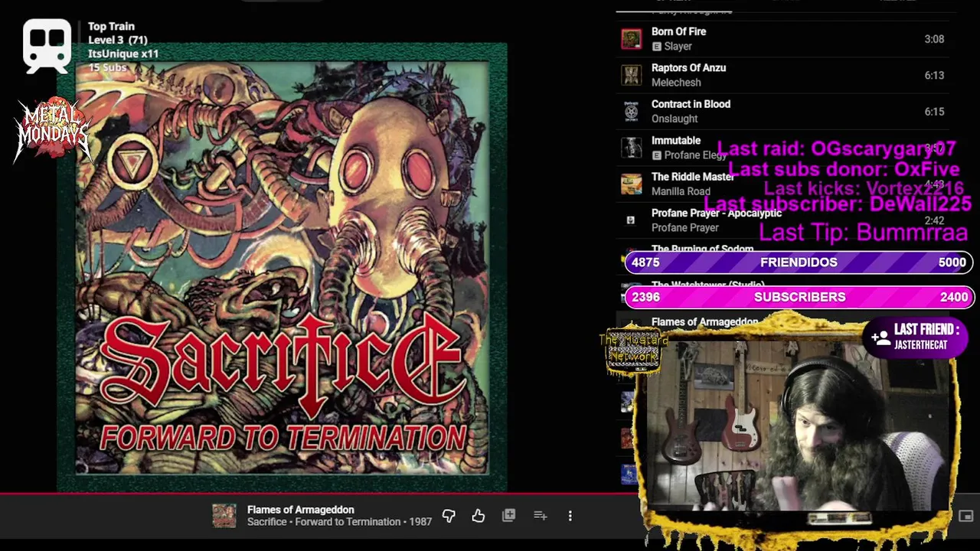Click the Last Friend JASTERTHECAT badge

(x=916, y=337)
